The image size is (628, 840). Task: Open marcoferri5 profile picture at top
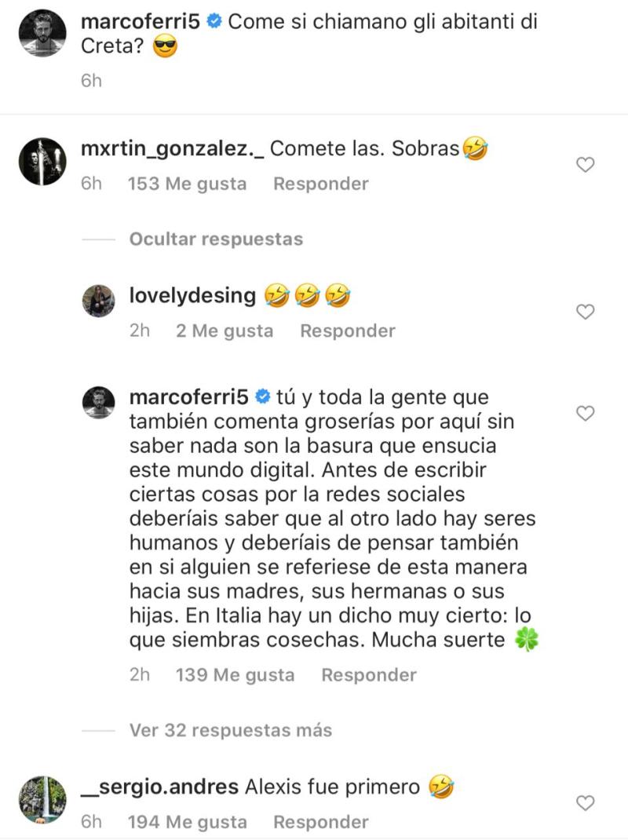42,33
